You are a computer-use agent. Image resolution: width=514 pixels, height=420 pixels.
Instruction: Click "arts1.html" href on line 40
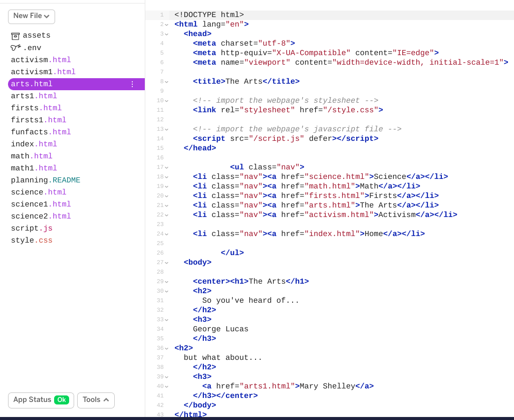click(x=267, y=386)
